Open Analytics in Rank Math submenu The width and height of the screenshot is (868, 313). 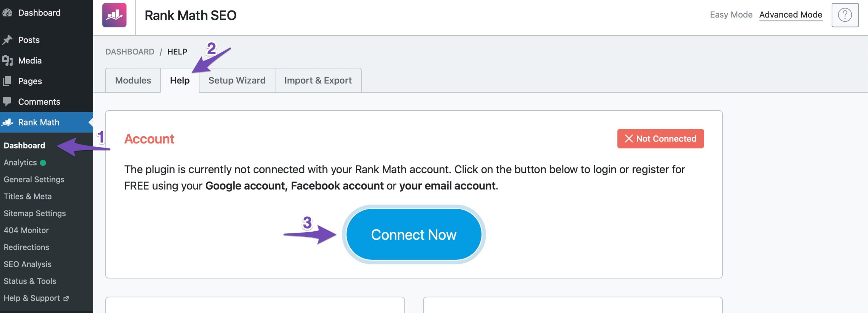[x=20, y=163]
